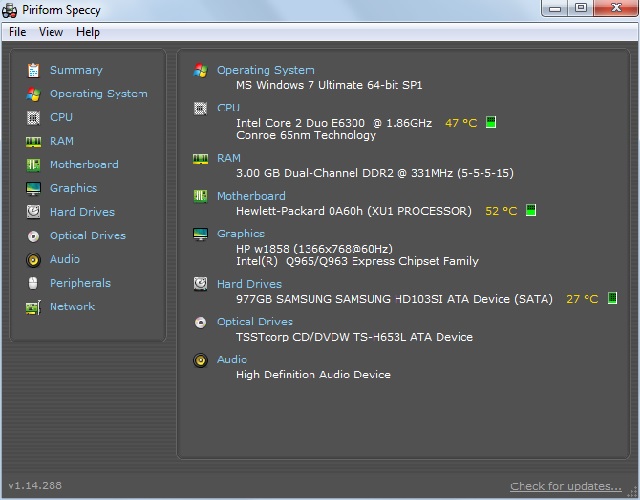Screen dimensions: 640x500
Task: Click the Motherboard icon in sidebar
Action: [x=33, y=165]
